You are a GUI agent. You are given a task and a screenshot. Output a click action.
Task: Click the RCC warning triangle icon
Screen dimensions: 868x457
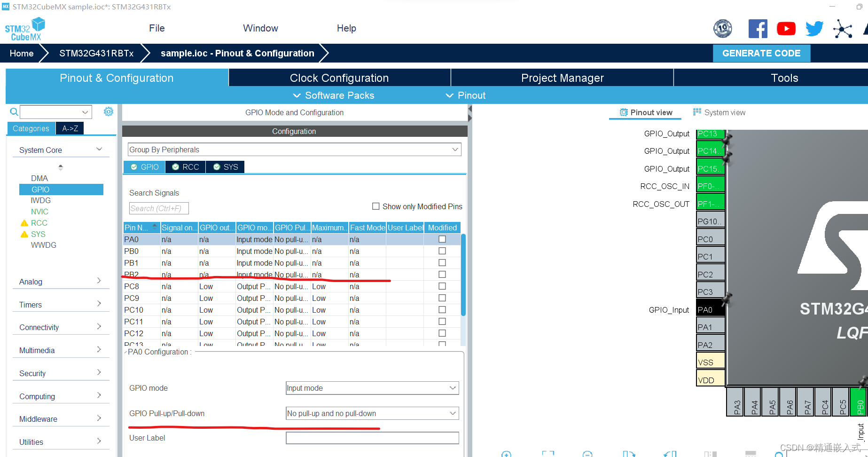[x=24, y=223]
